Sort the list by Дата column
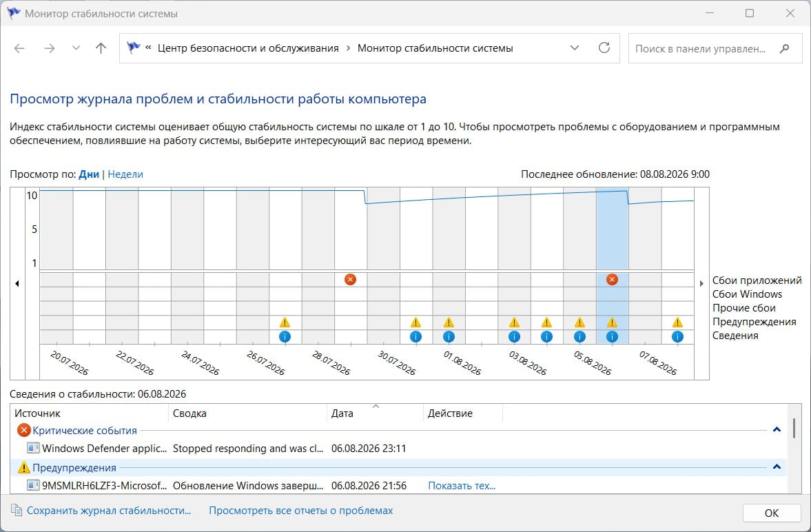 pos(375,413)
